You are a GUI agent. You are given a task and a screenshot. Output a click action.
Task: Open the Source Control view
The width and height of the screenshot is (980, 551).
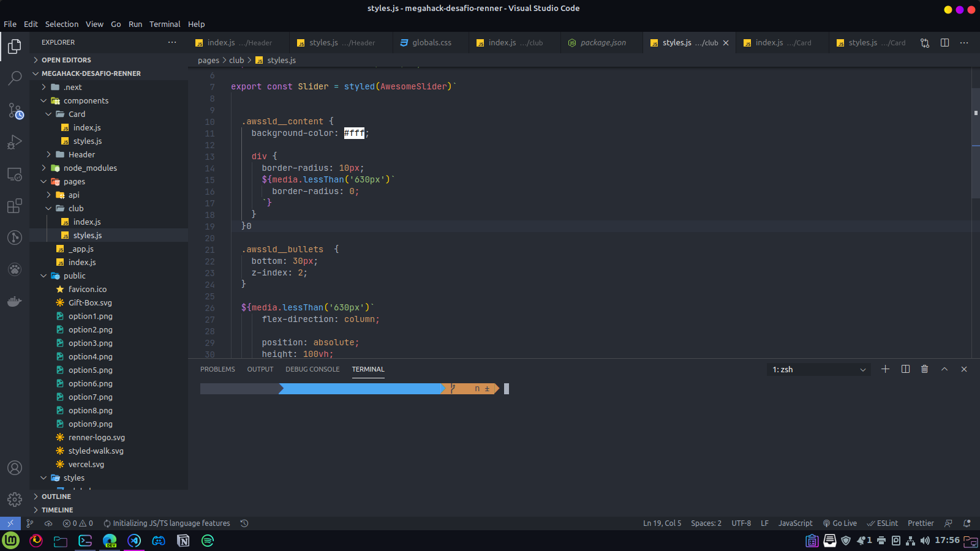coord(15,110)
